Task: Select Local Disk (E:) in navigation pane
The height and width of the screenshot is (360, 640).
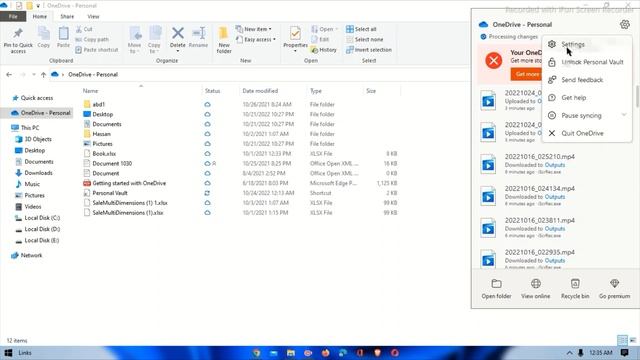Action: 37,240
